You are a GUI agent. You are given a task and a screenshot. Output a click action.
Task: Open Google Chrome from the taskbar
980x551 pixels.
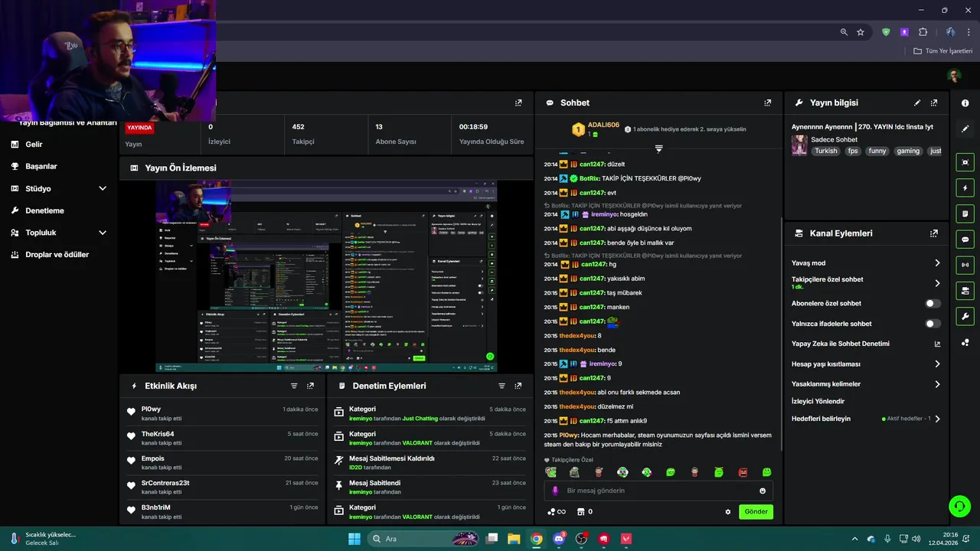[537, 539]
